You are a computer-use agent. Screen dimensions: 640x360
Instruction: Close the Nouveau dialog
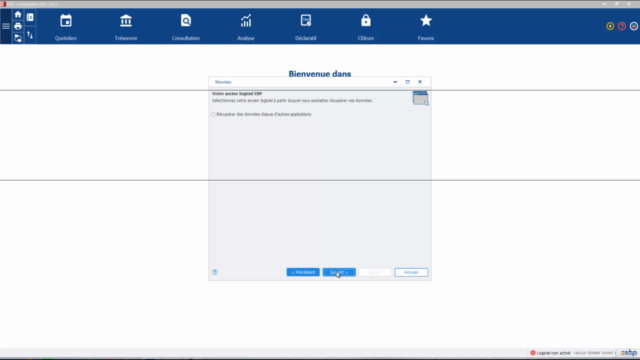pos(420,82)
